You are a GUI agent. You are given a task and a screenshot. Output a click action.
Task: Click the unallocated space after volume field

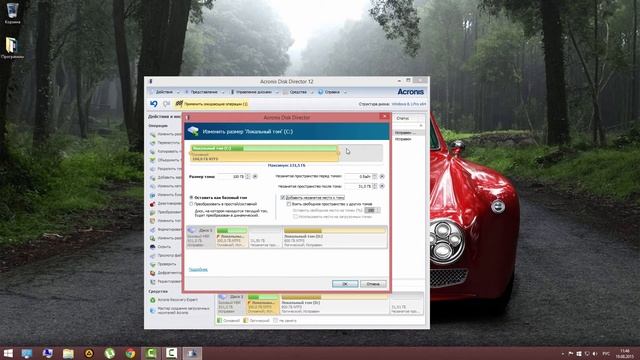pyautogui.click(x=358, y=186)
